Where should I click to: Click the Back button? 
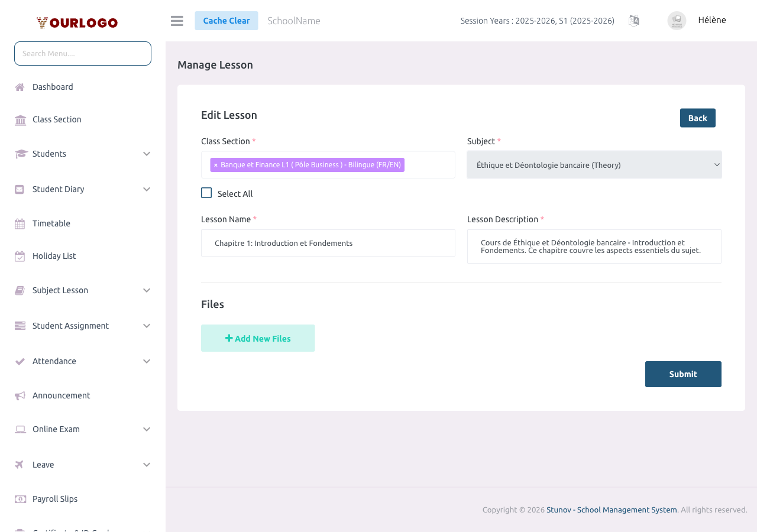click(697, 118)
